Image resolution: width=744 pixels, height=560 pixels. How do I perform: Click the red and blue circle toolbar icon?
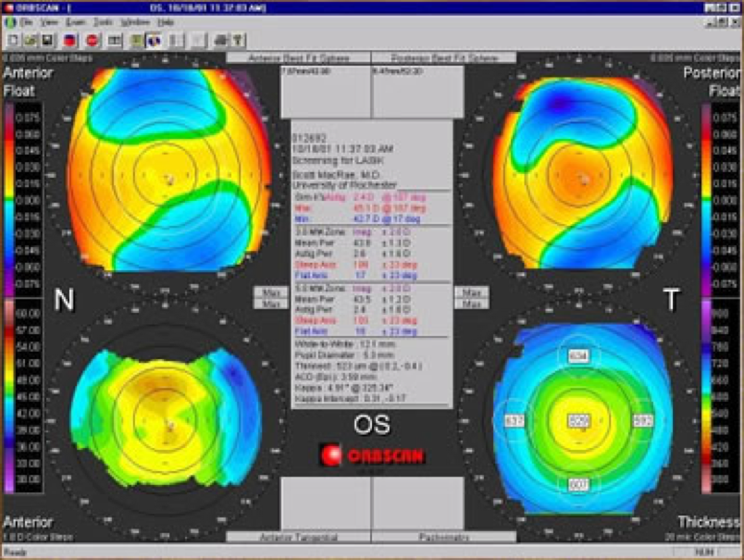tap(69, 41)
